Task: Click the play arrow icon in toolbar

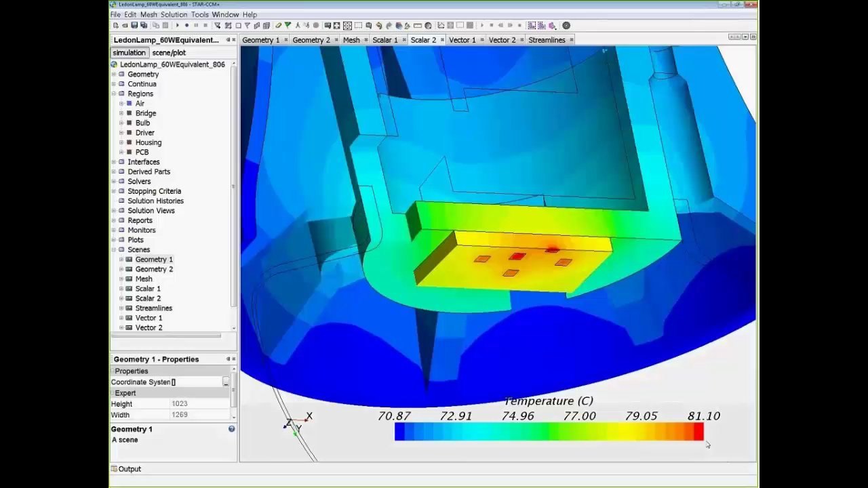Action: (177, 26)
